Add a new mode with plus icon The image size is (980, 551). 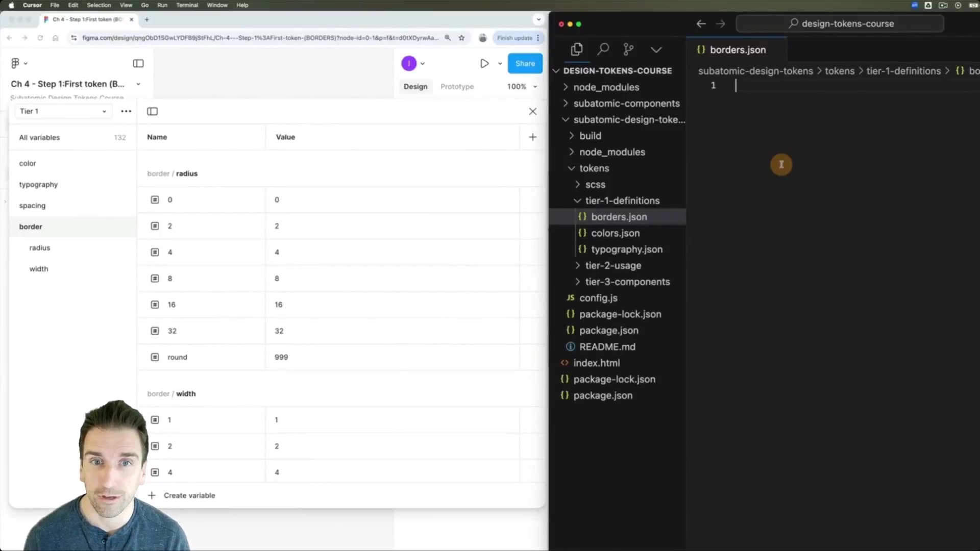pyautogui.click(x=533, y=137)
